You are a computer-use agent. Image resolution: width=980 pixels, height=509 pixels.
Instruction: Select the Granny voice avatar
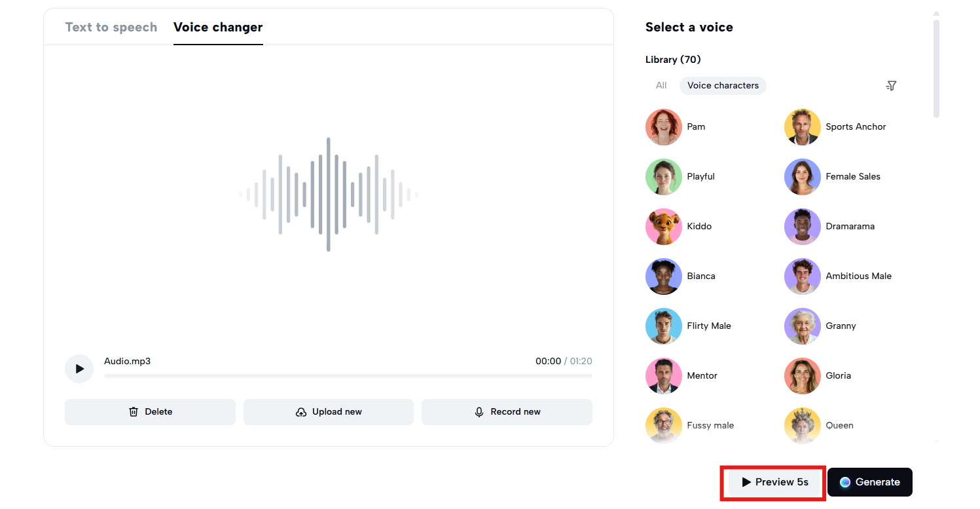pos(802,326)
